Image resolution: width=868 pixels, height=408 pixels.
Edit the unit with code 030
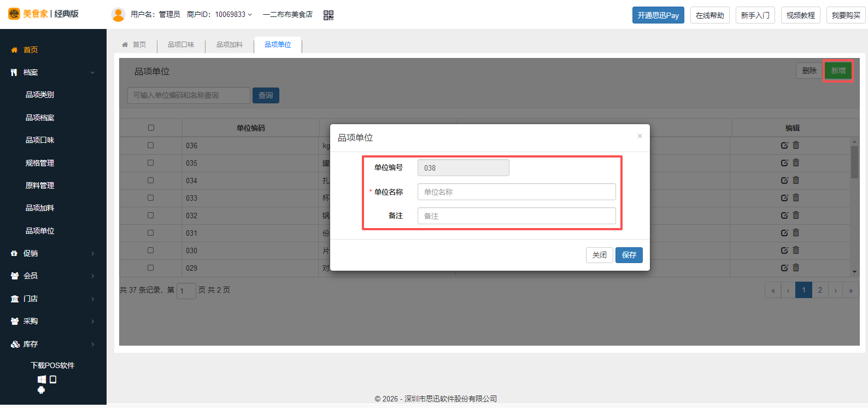[784, 250]
